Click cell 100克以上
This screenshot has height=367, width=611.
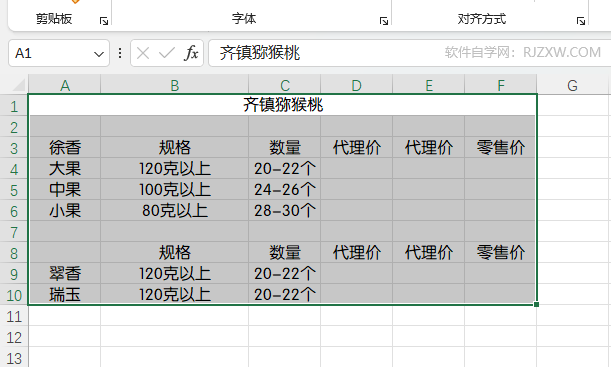tap(175, 190)
